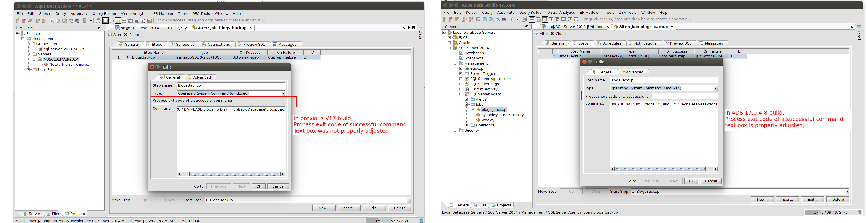
Task: Click the bar chart toolbar icon in the left window
Action: pos(149,21)
